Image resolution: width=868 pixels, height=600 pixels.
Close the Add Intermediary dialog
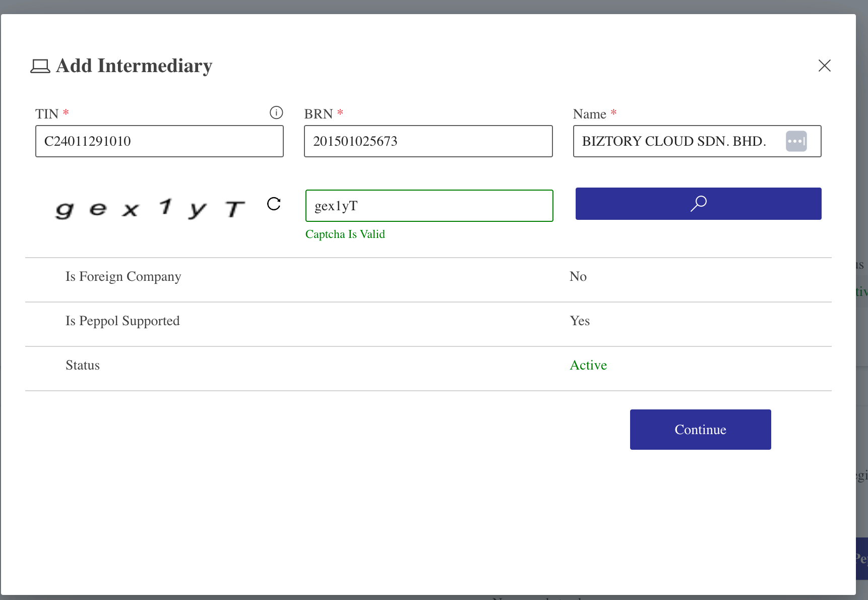tap(825, 66)
